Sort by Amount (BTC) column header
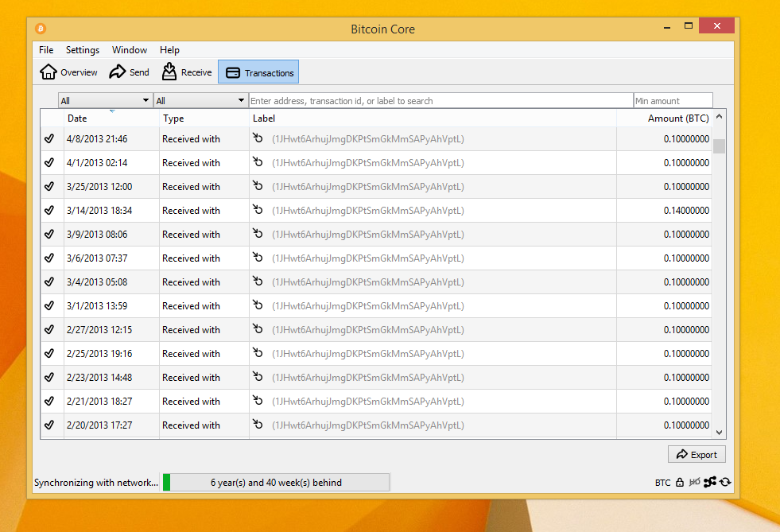The height and width of the screenshot is (532, 780). pos(664,118)
